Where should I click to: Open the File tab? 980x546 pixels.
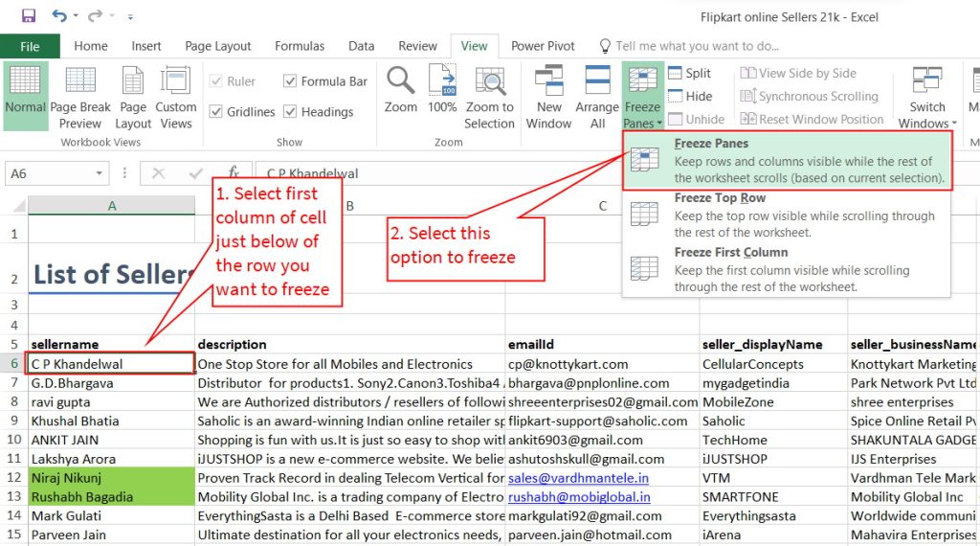click(x=30, y=46)
